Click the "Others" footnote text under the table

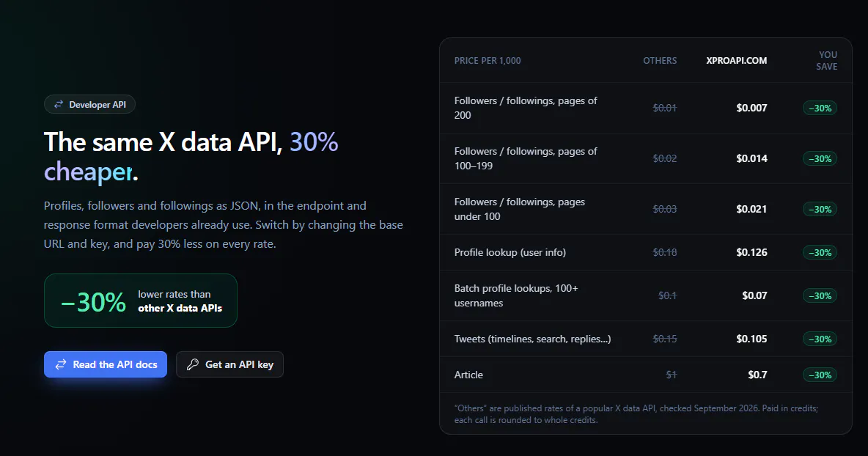pos(636,414)
